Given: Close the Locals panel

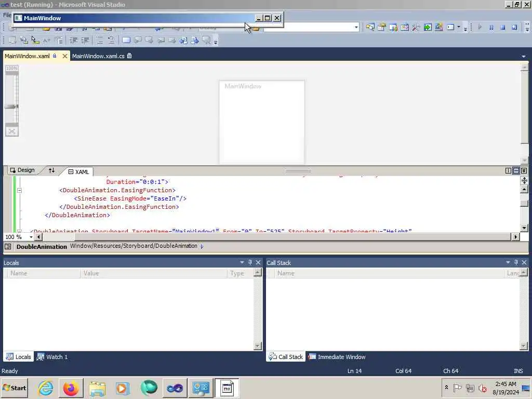Looking at the screenshot, I should (x=258, y=262).
